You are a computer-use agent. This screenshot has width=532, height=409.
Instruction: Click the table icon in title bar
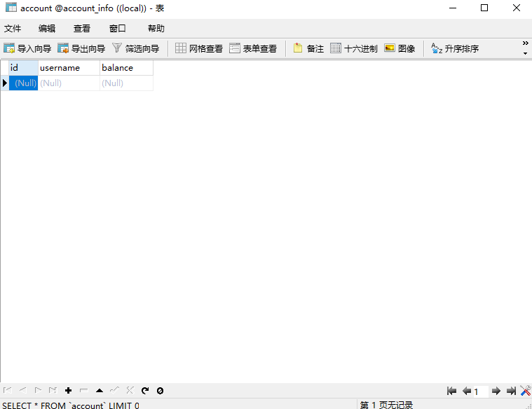click(x=11, y=8)
